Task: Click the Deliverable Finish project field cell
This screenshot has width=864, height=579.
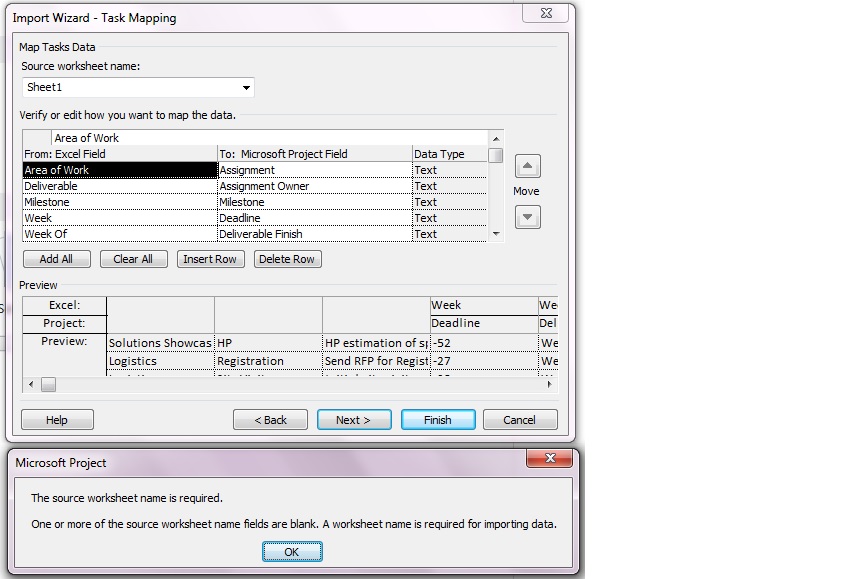Action: point(315,234)
